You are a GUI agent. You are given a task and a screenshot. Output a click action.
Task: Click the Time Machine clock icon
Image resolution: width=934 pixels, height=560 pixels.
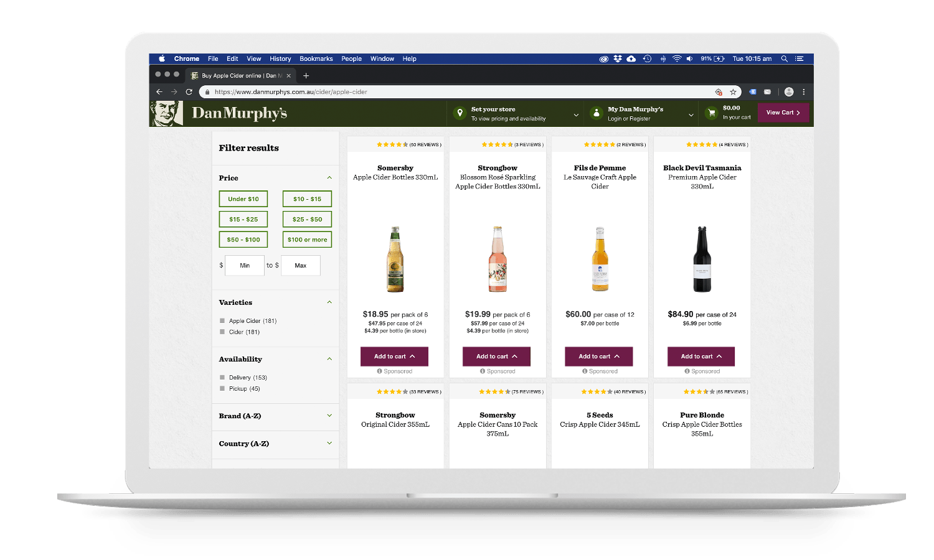click(647, 58)
